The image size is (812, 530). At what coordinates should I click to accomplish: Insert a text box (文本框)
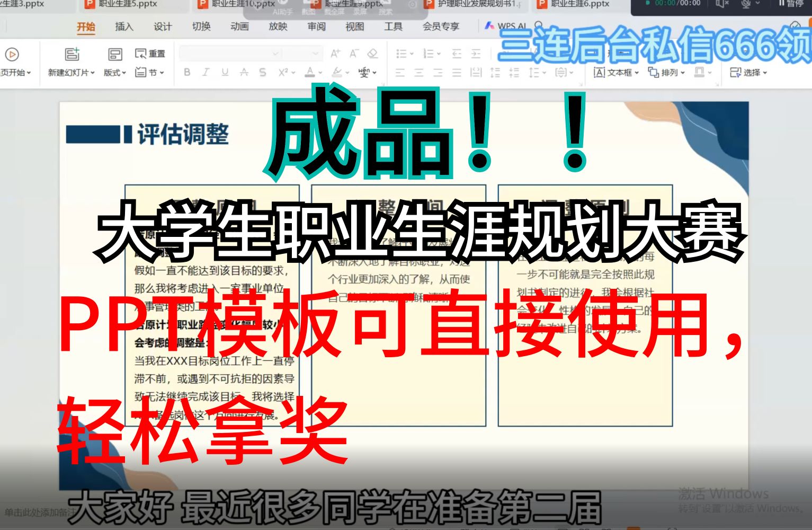pyautogui.click(x=615, y=72)
